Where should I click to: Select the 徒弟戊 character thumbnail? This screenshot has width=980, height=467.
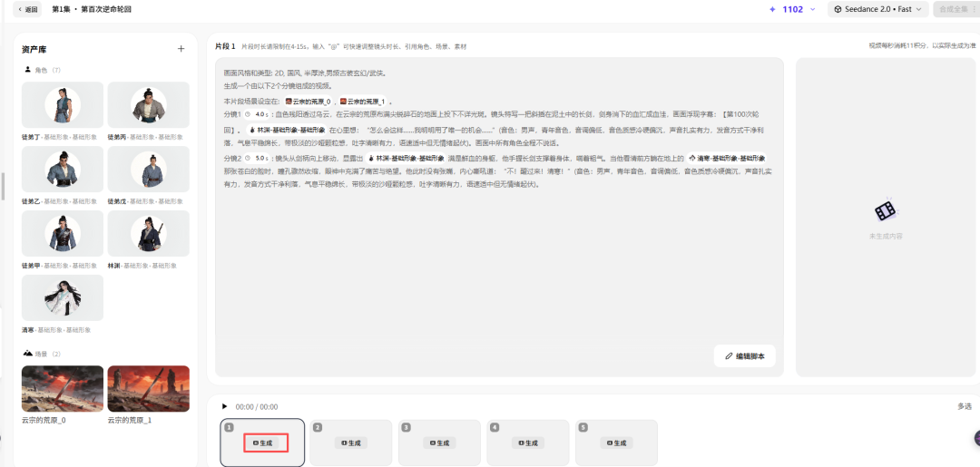coord(148,170)
